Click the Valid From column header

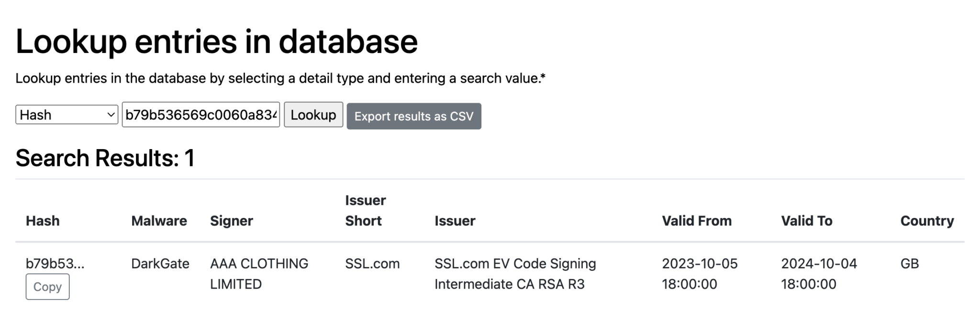click(697, 221)
